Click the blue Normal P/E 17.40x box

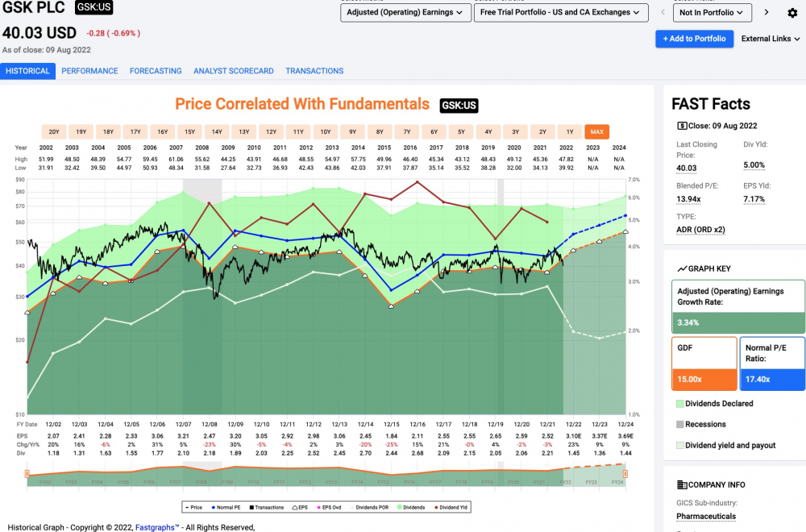[x=771, y=364]
